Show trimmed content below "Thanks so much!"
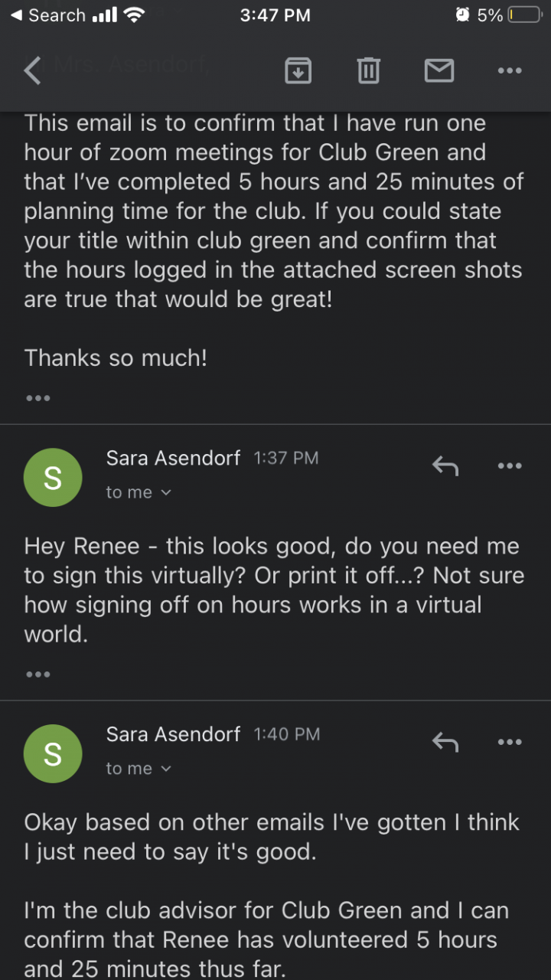Image resolution: width=551 pixels, height=980 pixels. pyautogui.click(x=37, y=398)
